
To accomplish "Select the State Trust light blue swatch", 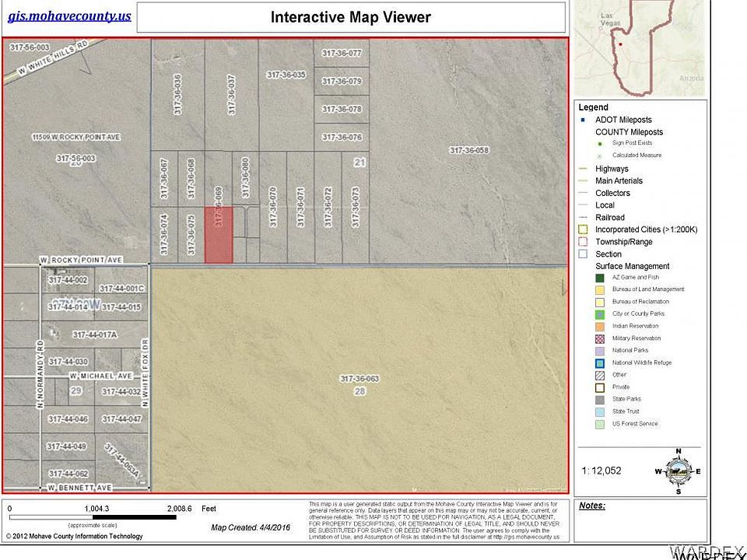I will coord(600,411).
